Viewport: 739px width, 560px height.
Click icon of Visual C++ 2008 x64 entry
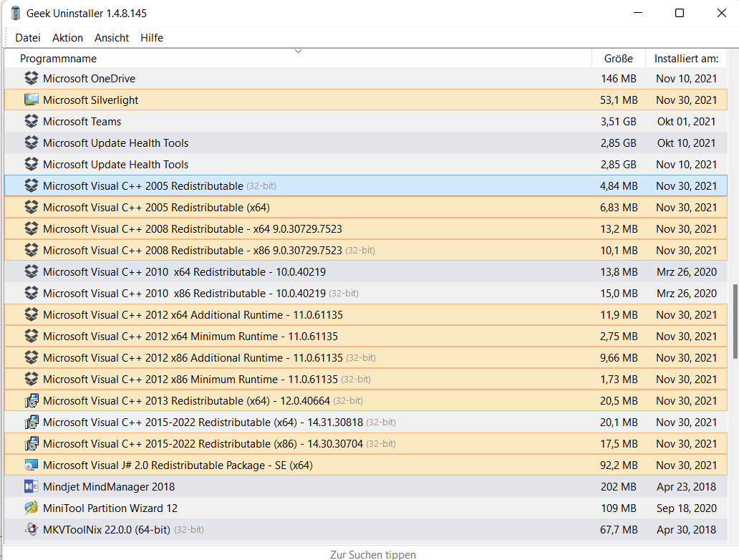[31, 228]
